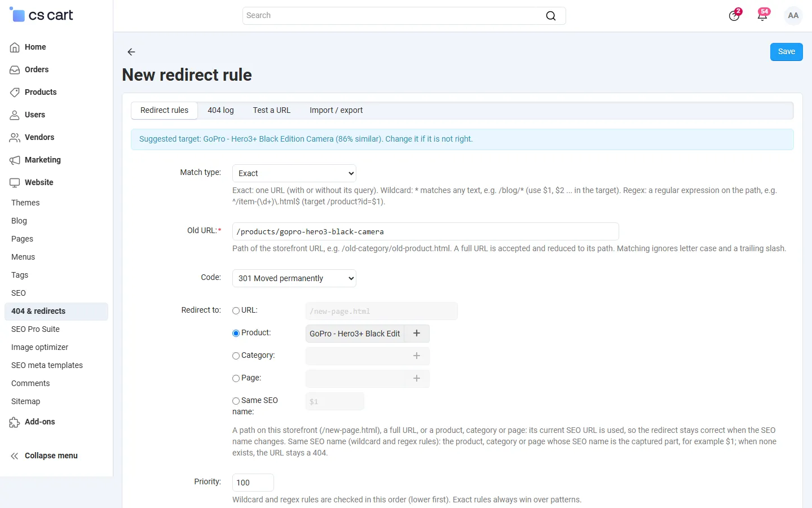The width and height of the screenshot is (812, 508).
Task: Click the GoPro - Hero3+ product field
Action: [x=355, y=334]
